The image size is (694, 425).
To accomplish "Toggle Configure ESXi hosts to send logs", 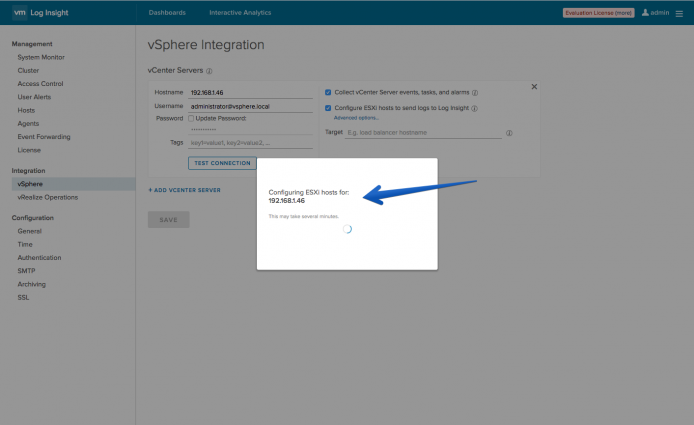I will (x=328, y=108).
